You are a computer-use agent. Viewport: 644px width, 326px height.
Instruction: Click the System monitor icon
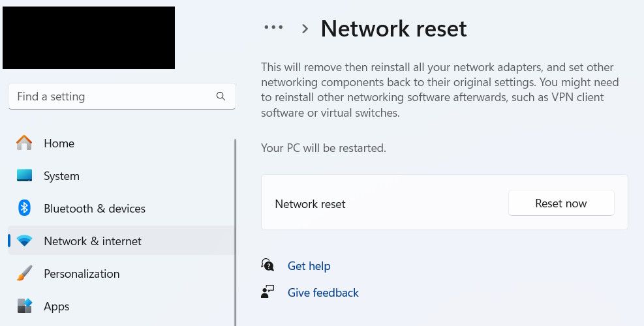[x=24, y=175]
